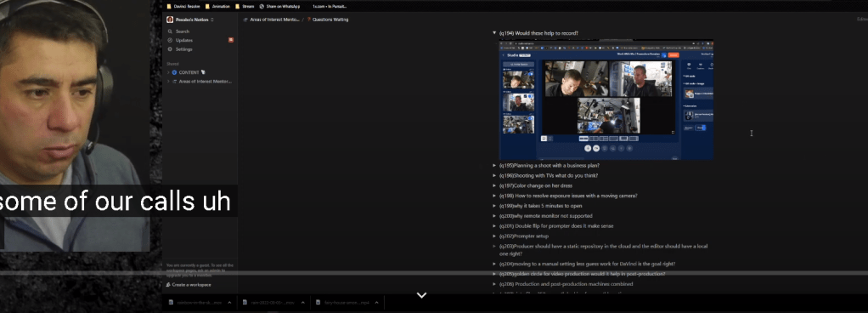
Task: Expand q197 Color change on dress toggle
Action: [494, 185]
